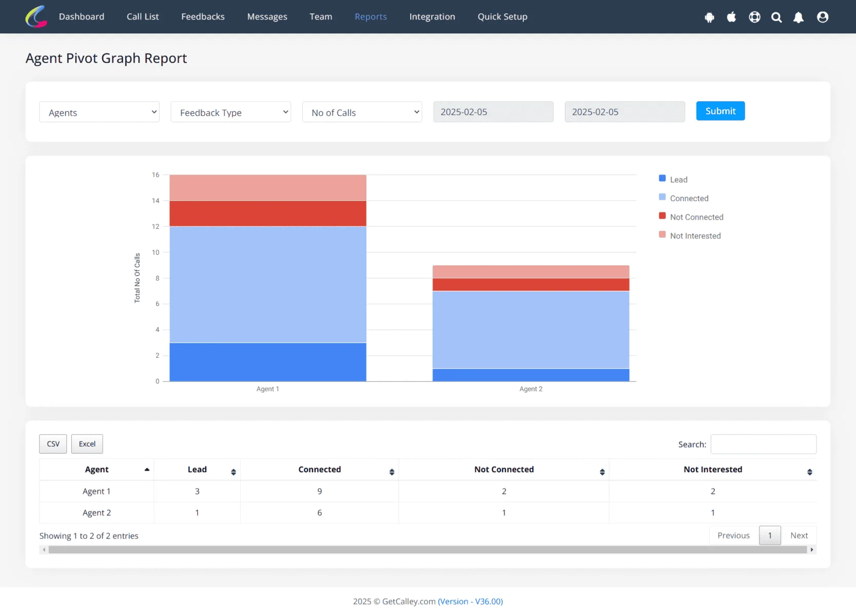Open user account profile icon
Viewport: 856px width, 616px height.
coord(823,17)
